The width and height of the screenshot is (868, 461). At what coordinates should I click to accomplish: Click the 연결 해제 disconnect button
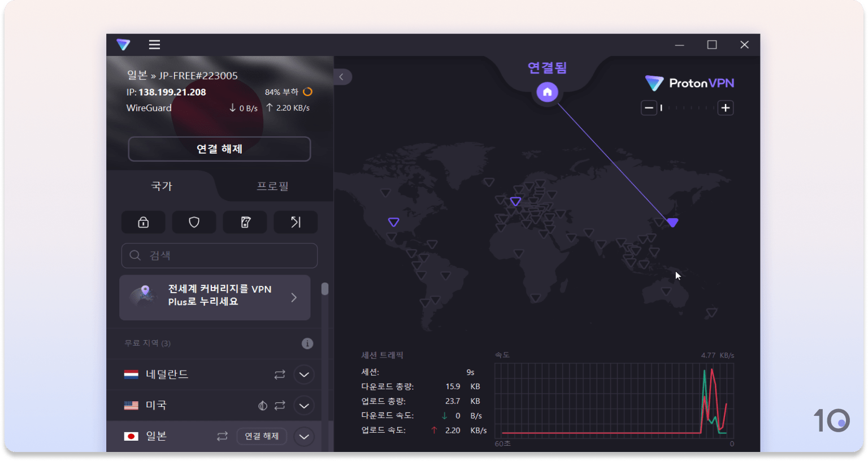[219, 149]
